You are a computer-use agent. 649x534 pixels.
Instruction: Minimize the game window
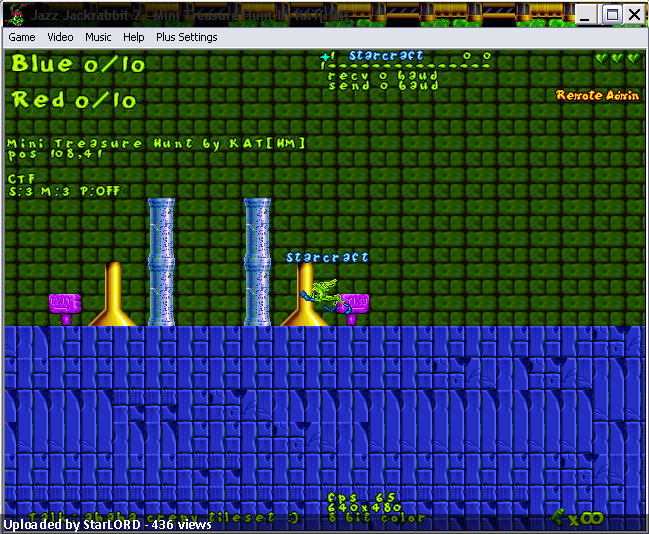[585, 15]
